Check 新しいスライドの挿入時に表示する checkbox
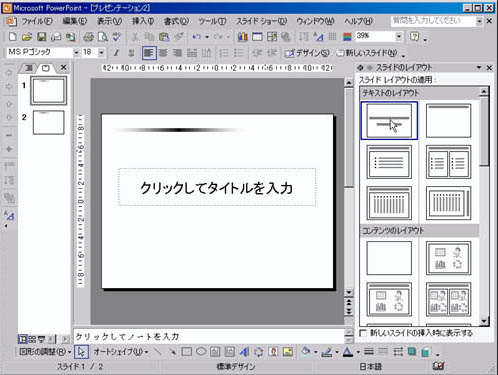 tap(363, 333)
